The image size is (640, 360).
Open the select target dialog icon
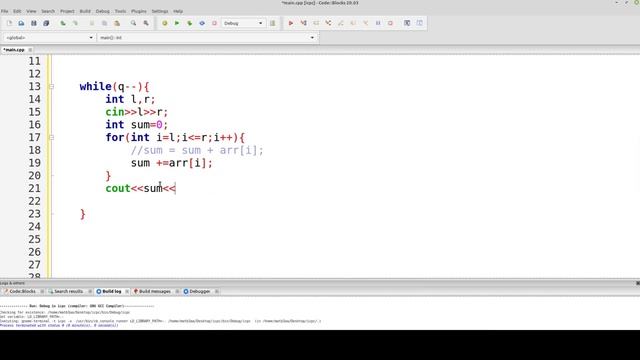273,23
